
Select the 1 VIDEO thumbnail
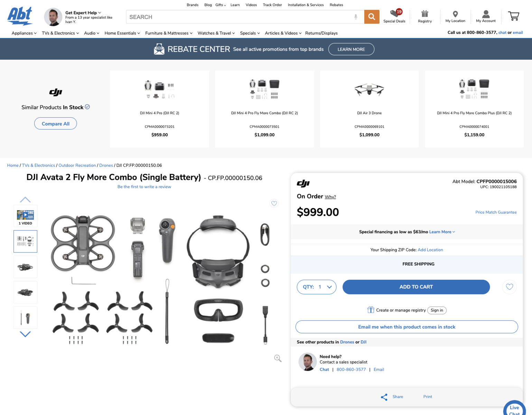25,216
